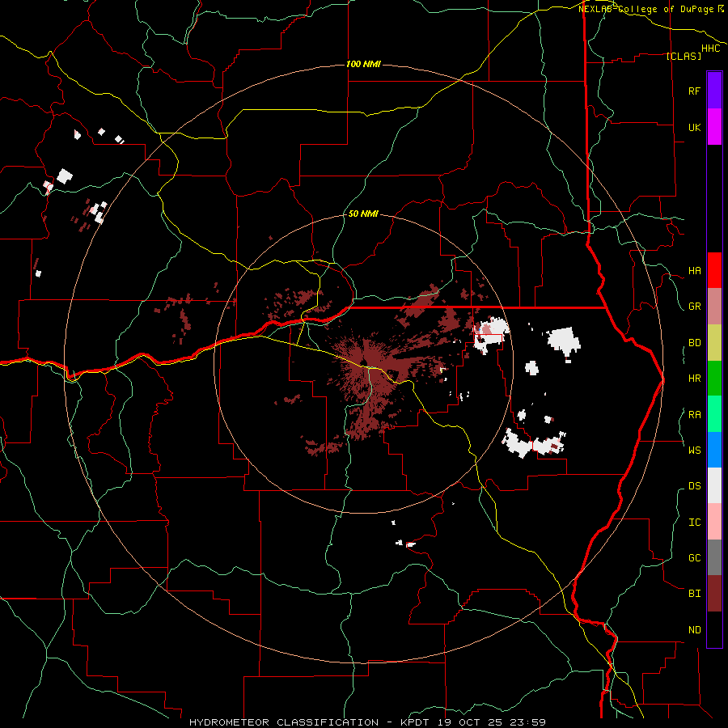Click the 'RF' legend label

coord(694,91)
